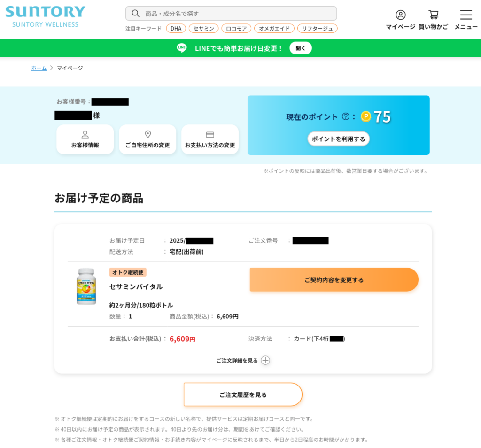Click the gold P point coin icon
The height and width of the screenshot is (448, 481).
tap(366, 116)
